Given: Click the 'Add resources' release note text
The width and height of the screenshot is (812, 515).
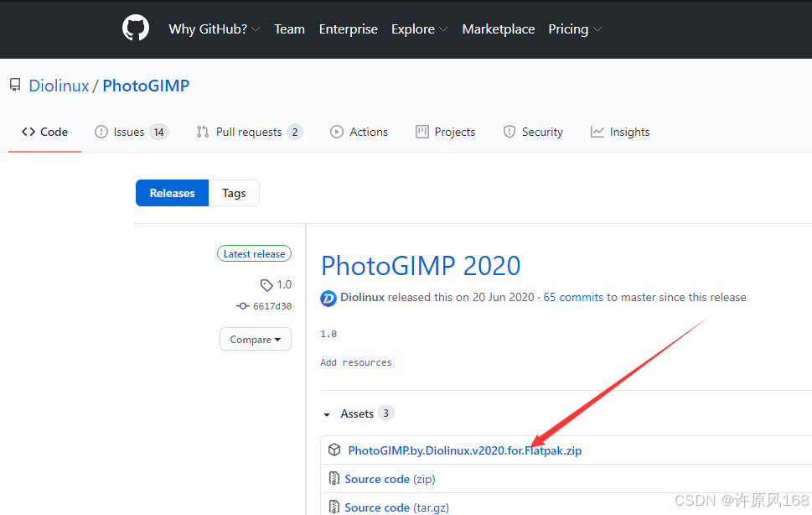Looking at the screenshot, I should point(356,362).
